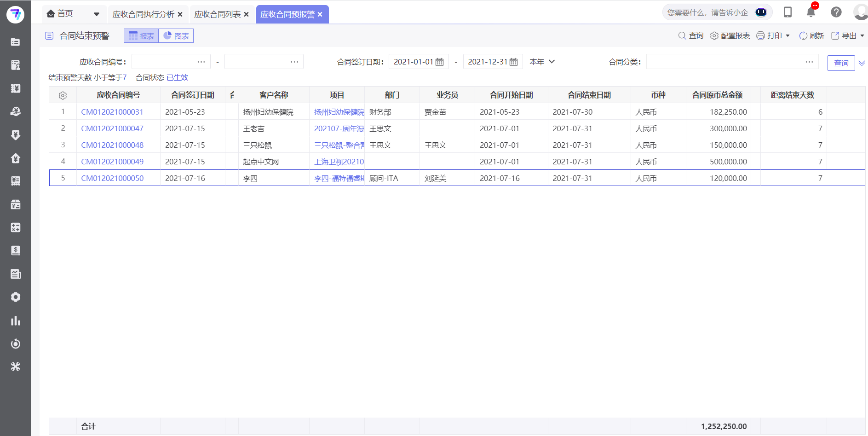Image resolution: width=868 pixels, height=436 pixels.
Task: Click the blue 查询 query button
Action: (841, 63)
